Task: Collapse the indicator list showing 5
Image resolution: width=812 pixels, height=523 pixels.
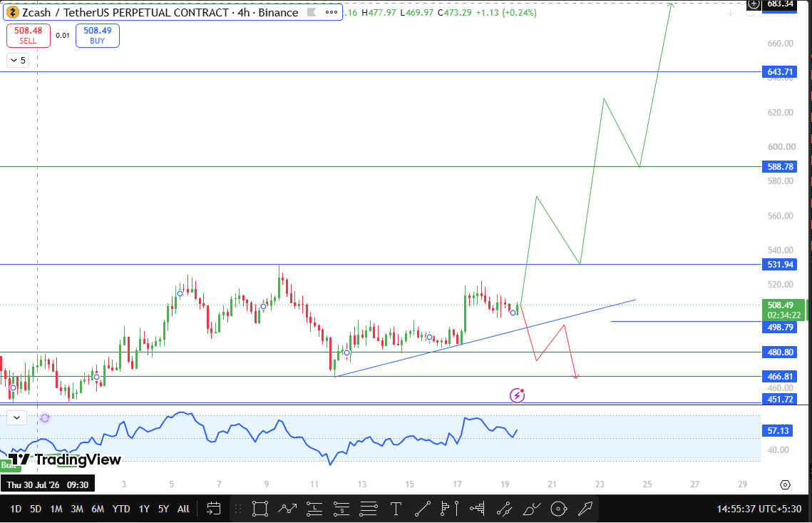Action: pyautogui.click(x=17, y=60)
